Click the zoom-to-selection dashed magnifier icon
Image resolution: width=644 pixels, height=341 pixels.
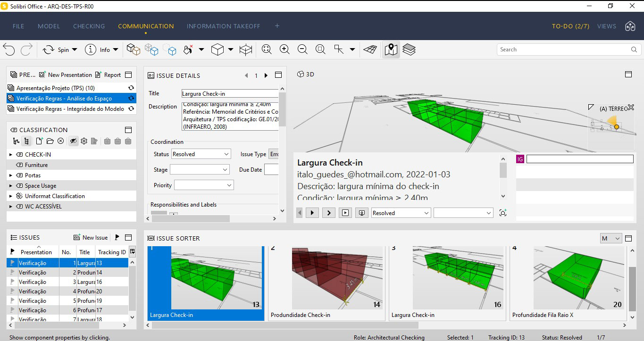(320, 50)
